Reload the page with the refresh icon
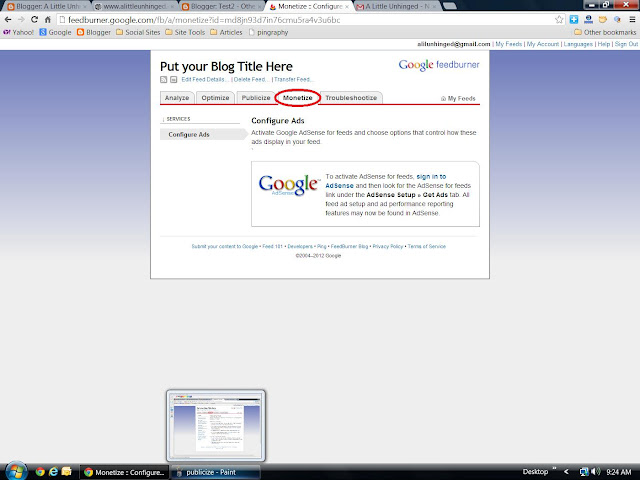Image resolution: width=640 pixels, height=480 pixels. 35,20
